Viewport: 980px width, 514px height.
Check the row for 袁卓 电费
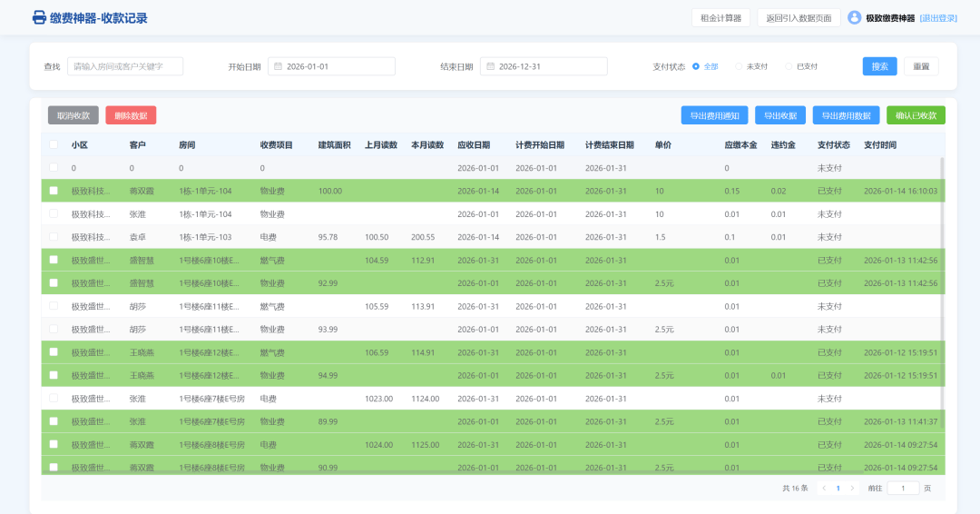(x=54, y=237)
